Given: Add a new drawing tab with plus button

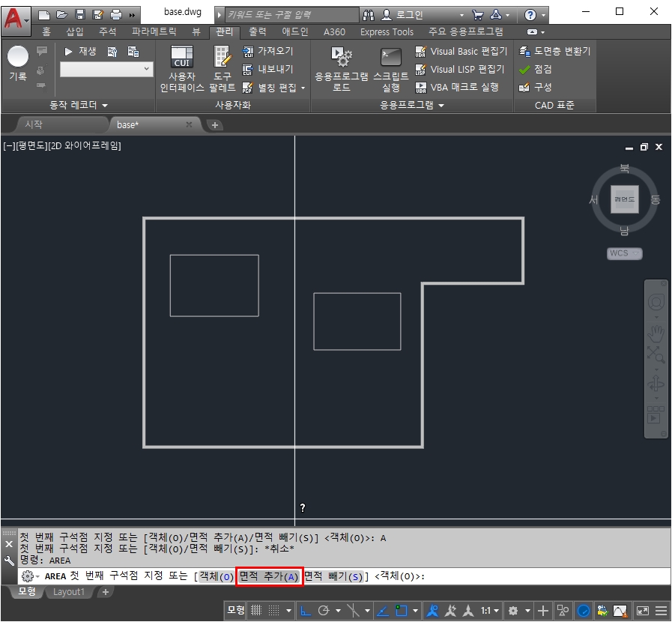Looking at the screenshot, I should click(x=215, y=125).
